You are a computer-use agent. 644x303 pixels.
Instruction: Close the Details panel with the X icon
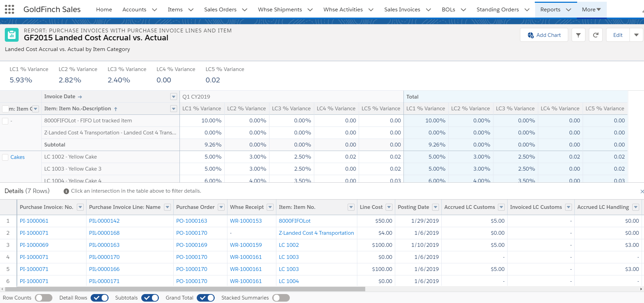(642, 191)
